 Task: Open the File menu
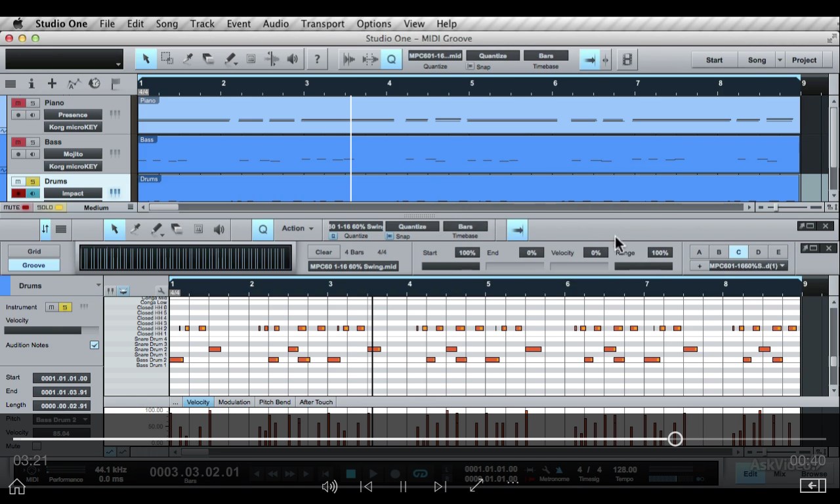[x=107, y=24]
